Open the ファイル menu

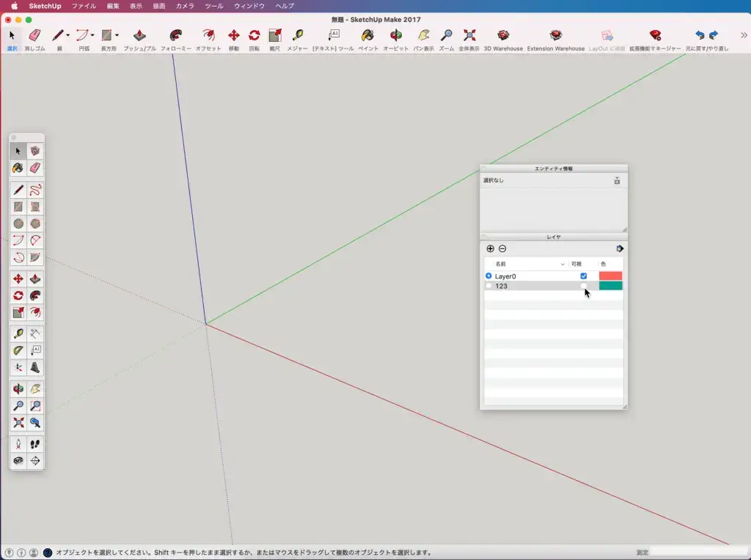[x=84, y=6]
